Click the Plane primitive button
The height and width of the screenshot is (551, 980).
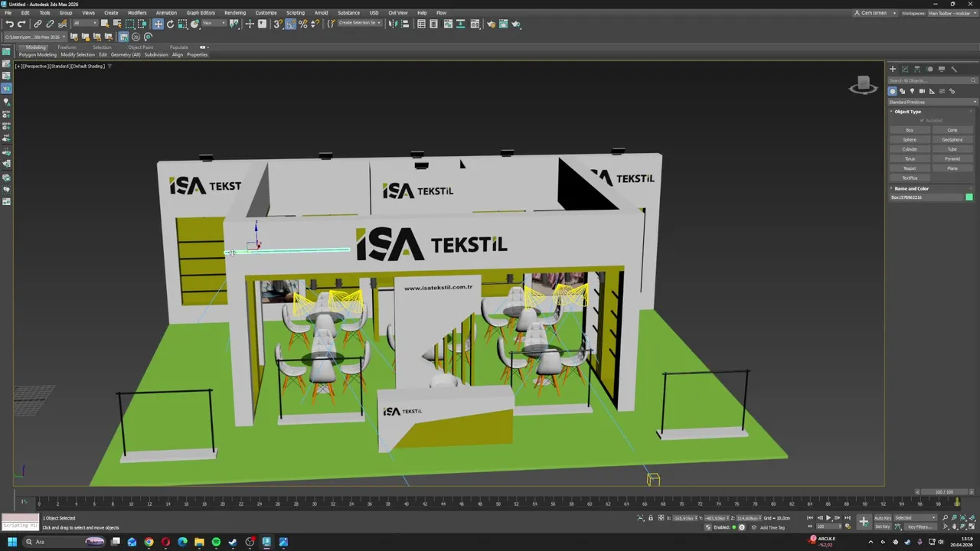pyautogui.click(x=952, y=168)
